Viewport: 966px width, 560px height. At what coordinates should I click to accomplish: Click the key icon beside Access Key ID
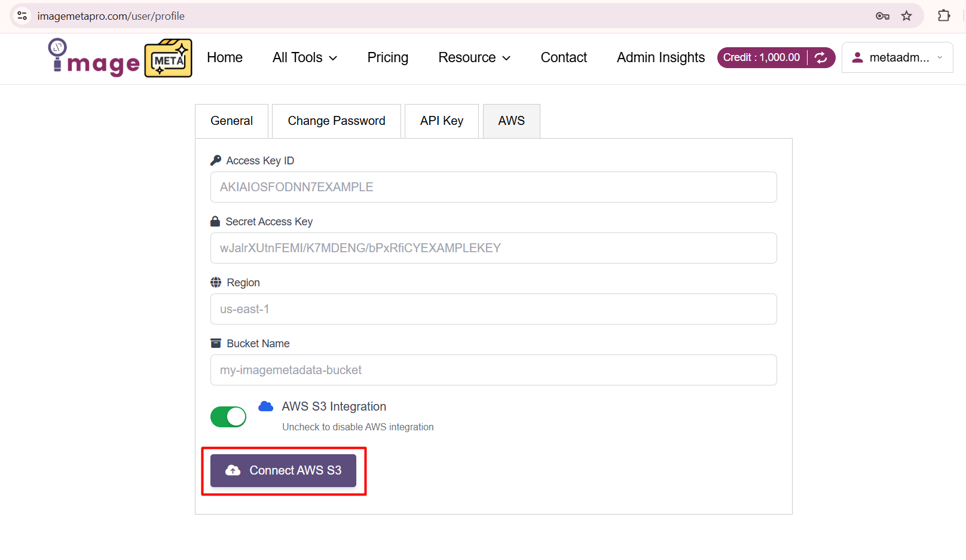[x=216, y=160]
